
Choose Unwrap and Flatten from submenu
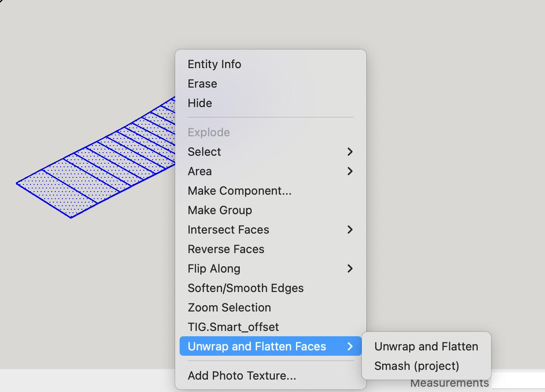(426, 346)
